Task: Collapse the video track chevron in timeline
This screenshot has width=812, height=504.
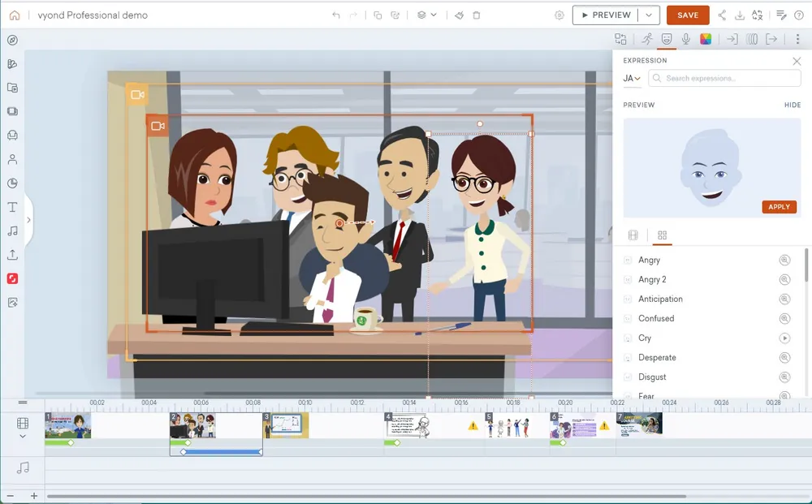Action: coord(23,437)
